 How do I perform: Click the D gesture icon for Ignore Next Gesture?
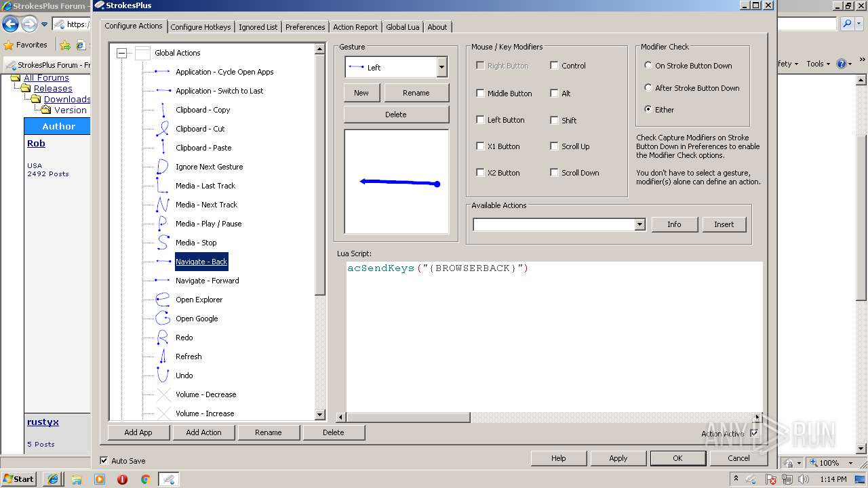[x=163, y=166]
